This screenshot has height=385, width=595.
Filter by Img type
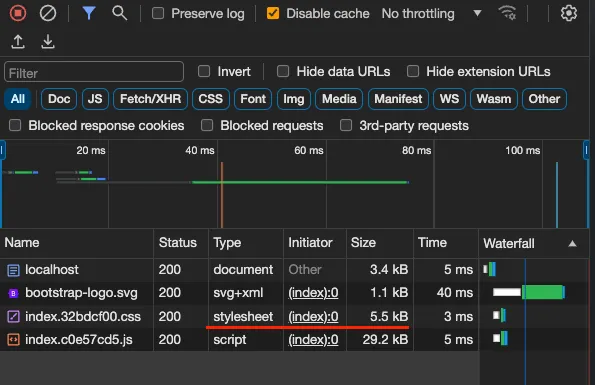(x=294, y=99)
